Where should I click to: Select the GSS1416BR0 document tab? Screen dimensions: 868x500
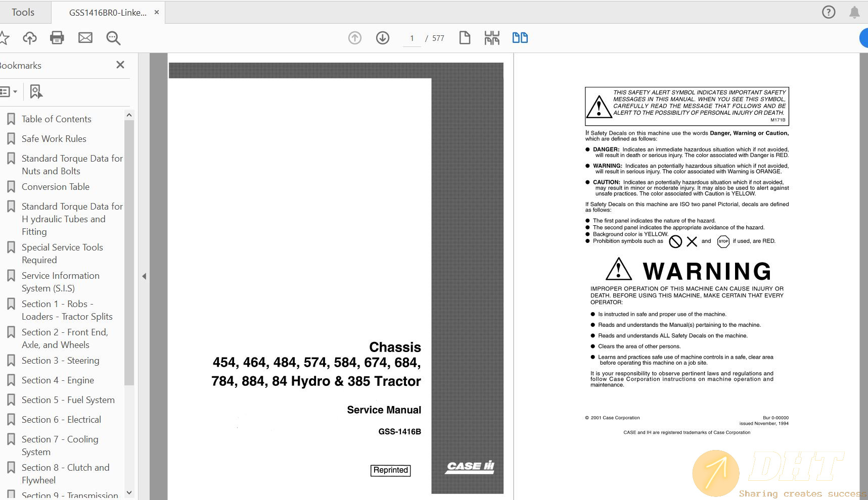(108, 13)
